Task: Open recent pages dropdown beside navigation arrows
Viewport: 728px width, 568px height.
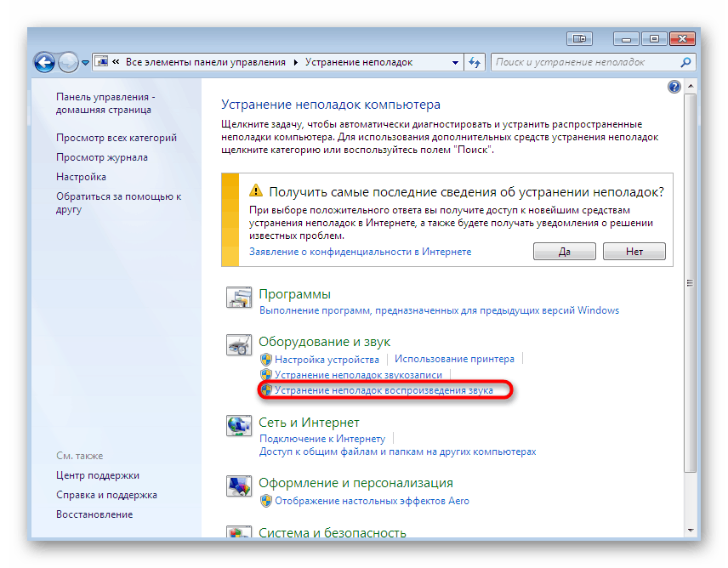Action: (x=85, y=61)
